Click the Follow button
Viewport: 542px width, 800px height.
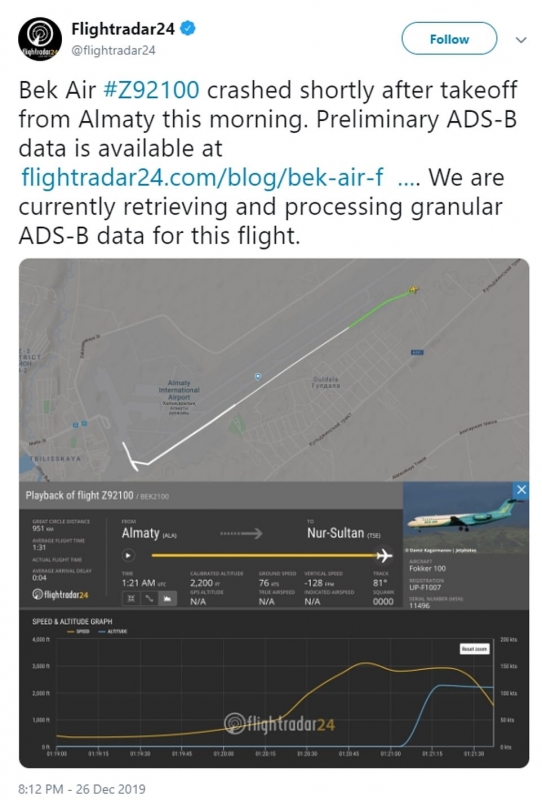tap(449, 39)
